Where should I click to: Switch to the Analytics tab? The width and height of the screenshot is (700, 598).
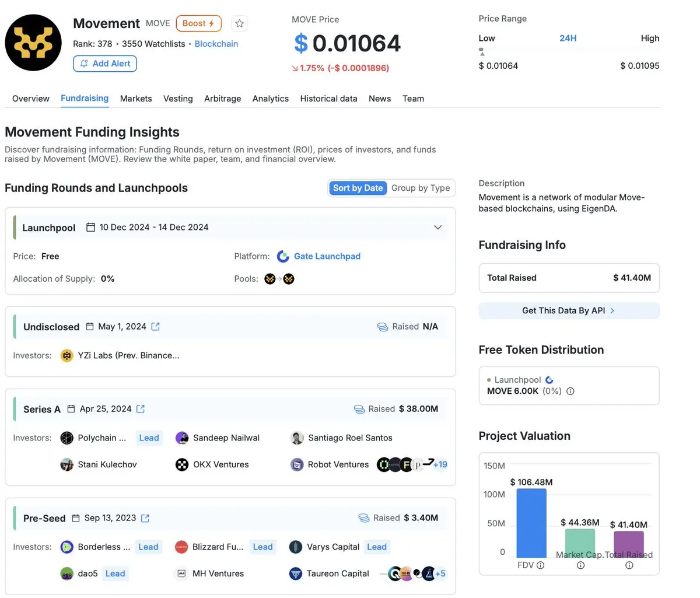pos(271,99)
